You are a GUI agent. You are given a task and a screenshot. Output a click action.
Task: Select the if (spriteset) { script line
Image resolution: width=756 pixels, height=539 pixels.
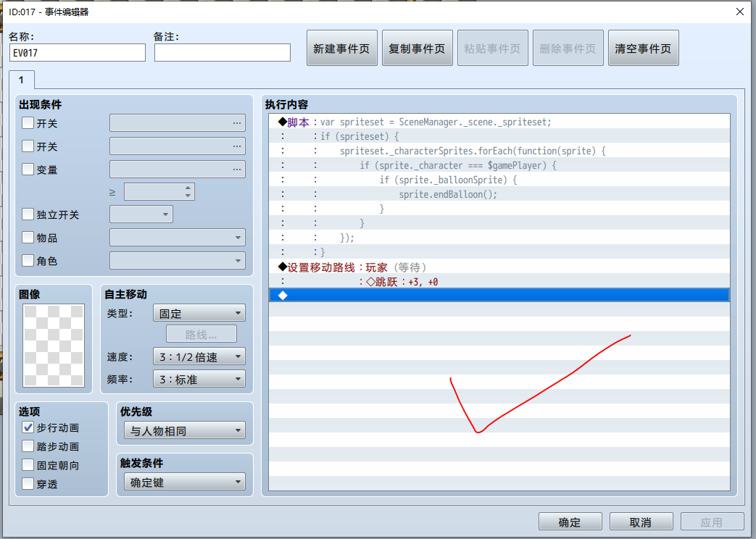pyautogui.click(x=499, y=136)
